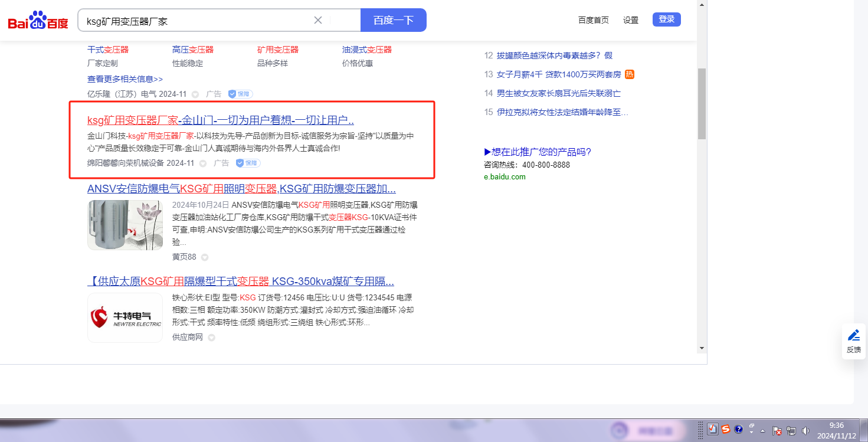Go to 百度首页 in top navigation
The image size is (868, 442).
(x=593, y=20)
